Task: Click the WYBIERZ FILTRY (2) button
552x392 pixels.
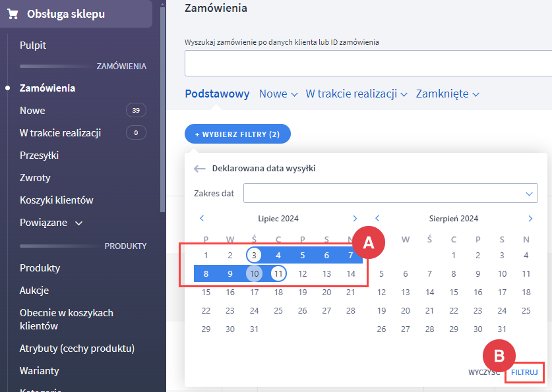Action: (x=237, y=134)
